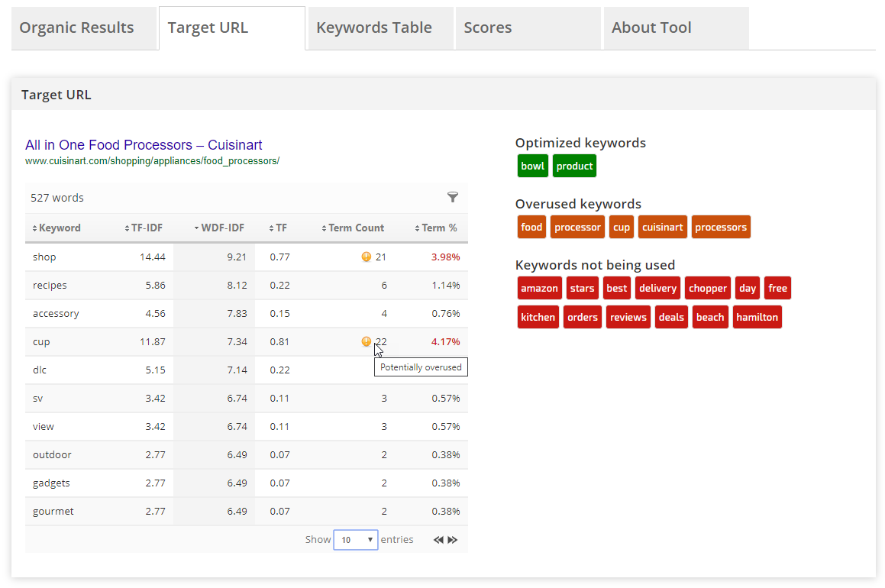The height and width of the screenshot is (588, 885).
Task: Open the Show entries dropdown
Action: [x=355, y=540]
